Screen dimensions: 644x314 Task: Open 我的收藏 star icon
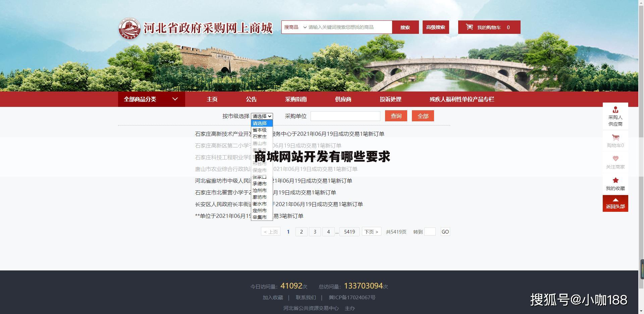[x=615, y=180]
